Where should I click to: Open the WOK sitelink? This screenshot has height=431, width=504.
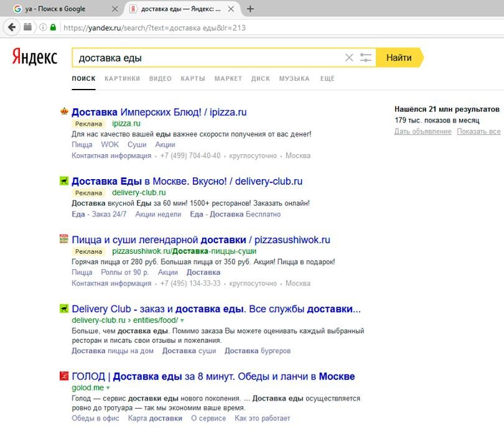pos(110,144)
